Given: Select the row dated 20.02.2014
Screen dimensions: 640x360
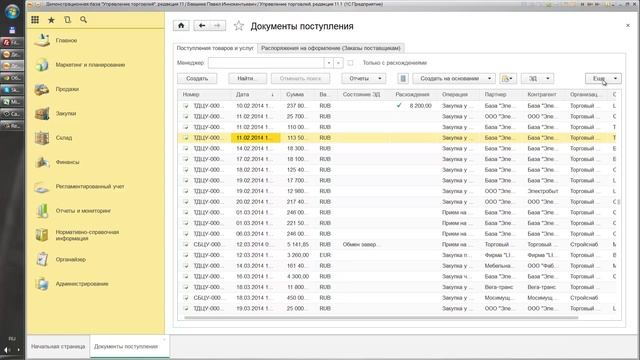Looking at the screenshot, I should click(396, 202).
